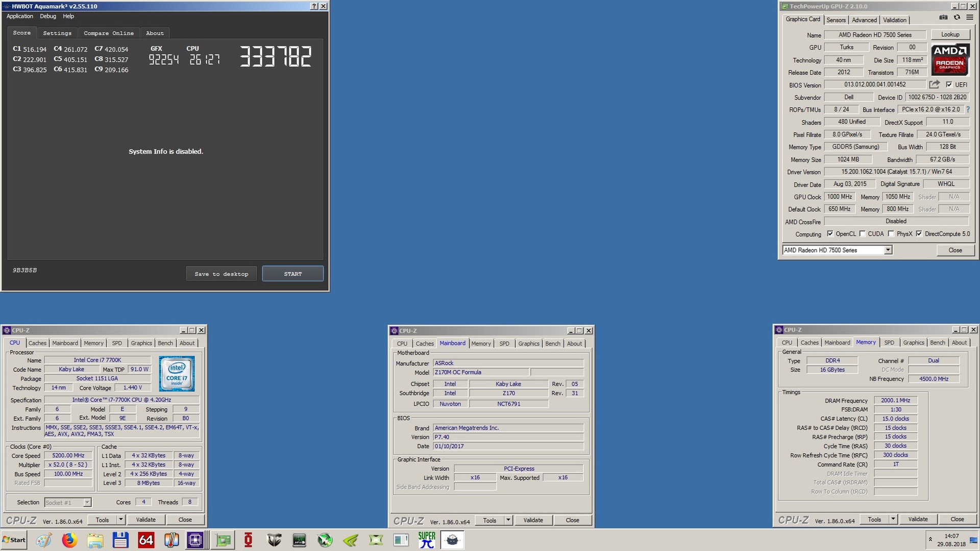Take a GPU-Z screenshot with camera icon
Image resolution: width=980 pixels, height=551 pixels.
[943, 17]
